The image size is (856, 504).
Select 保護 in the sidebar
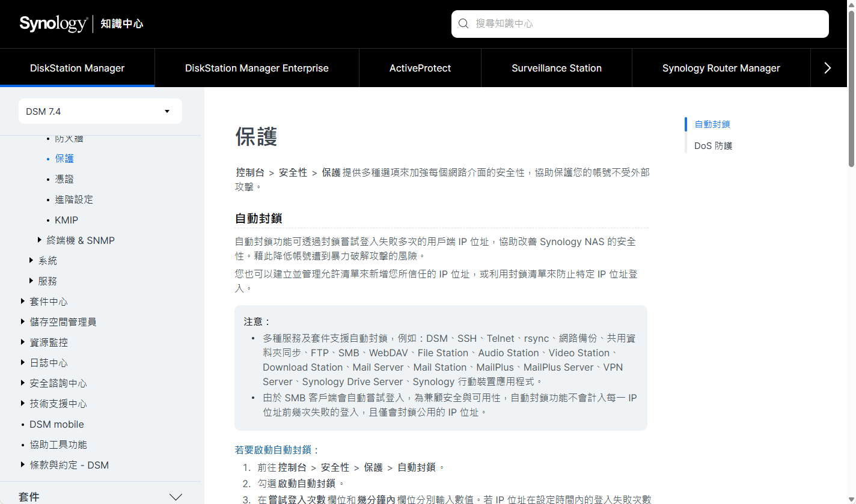[64, 159]
